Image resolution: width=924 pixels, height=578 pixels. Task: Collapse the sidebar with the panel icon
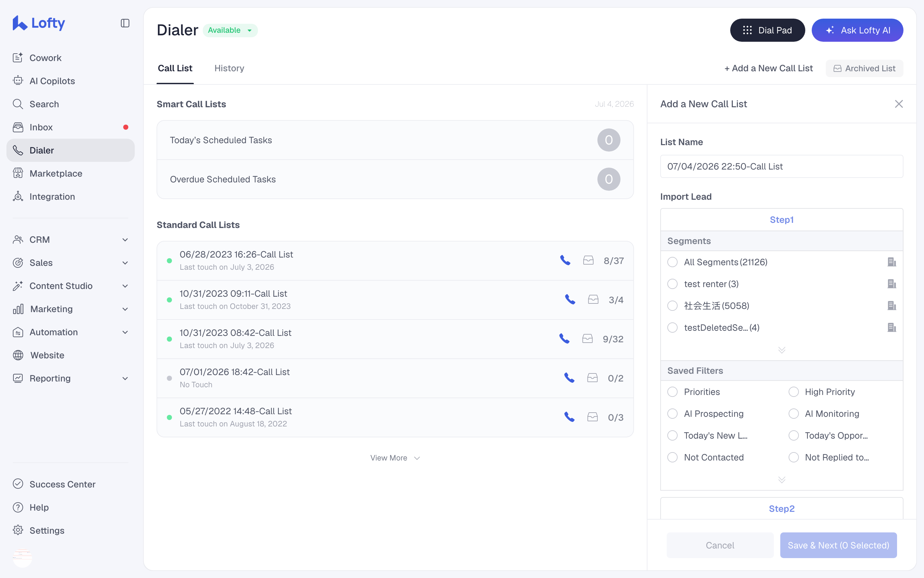125,23
